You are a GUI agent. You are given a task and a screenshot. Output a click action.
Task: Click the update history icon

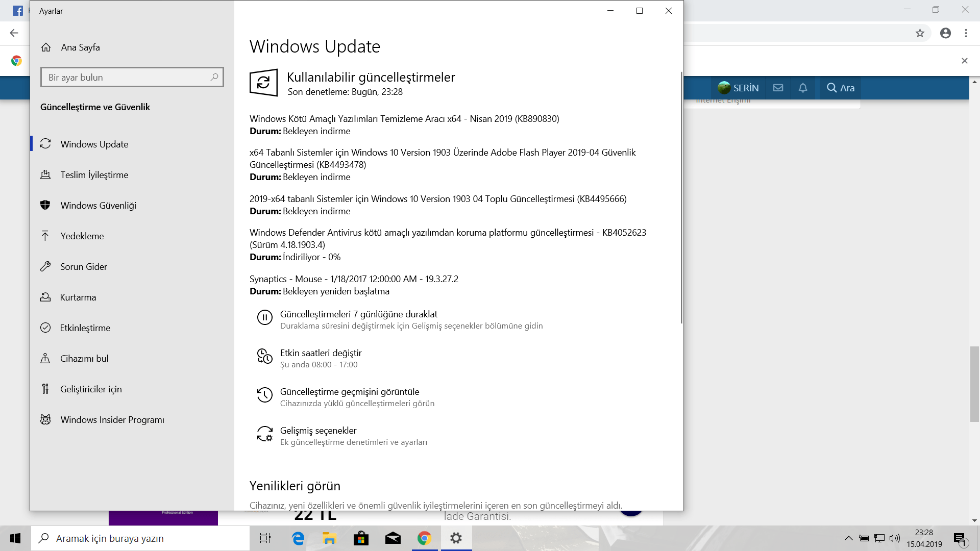tap(264, 395)
